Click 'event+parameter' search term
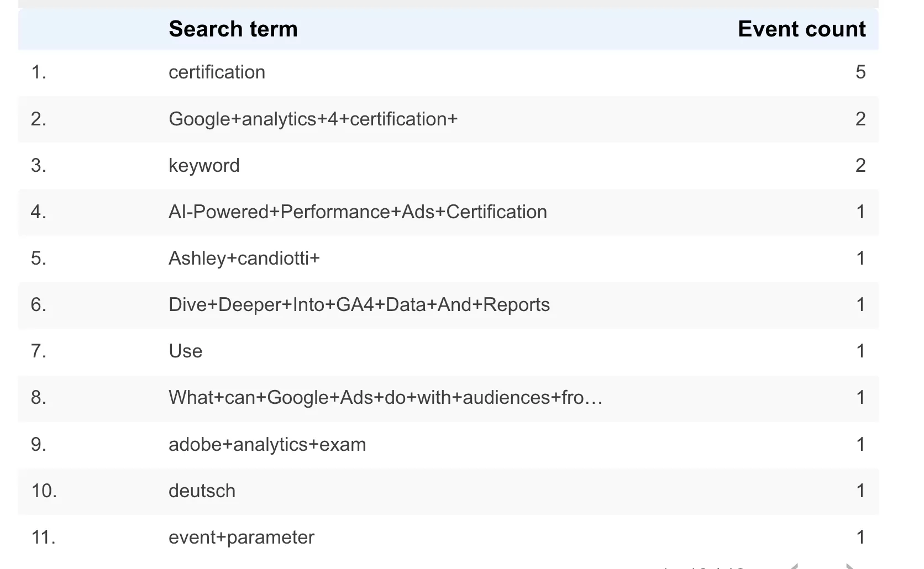 [x=241, y=538]
